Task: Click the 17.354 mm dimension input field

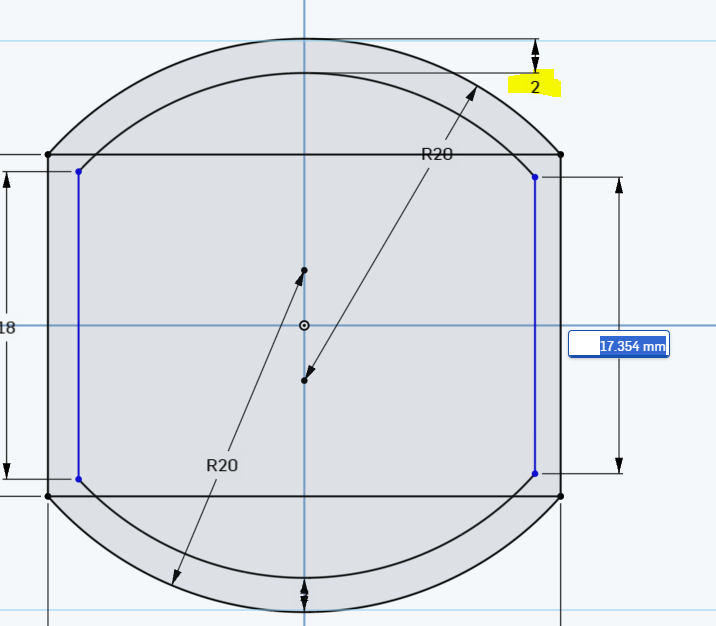Action: tap(619, 345)
